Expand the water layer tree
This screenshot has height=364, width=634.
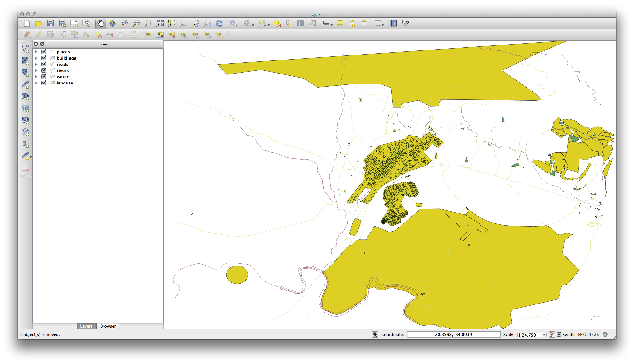(x=36, y=77)
